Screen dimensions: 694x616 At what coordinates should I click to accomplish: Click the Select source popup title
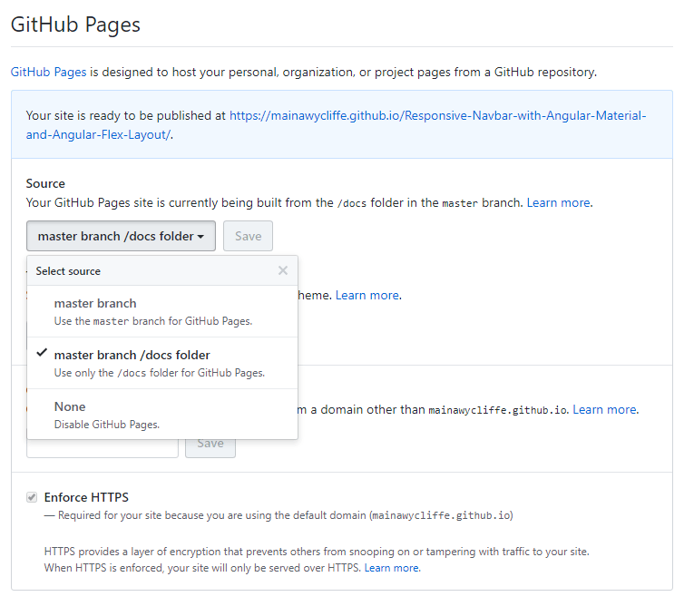point(68,270)
